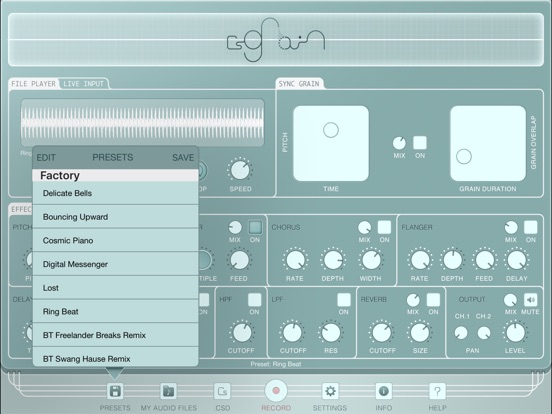552x414 pixels.
Task: Open the Settings gear icon
Action: 330,391
